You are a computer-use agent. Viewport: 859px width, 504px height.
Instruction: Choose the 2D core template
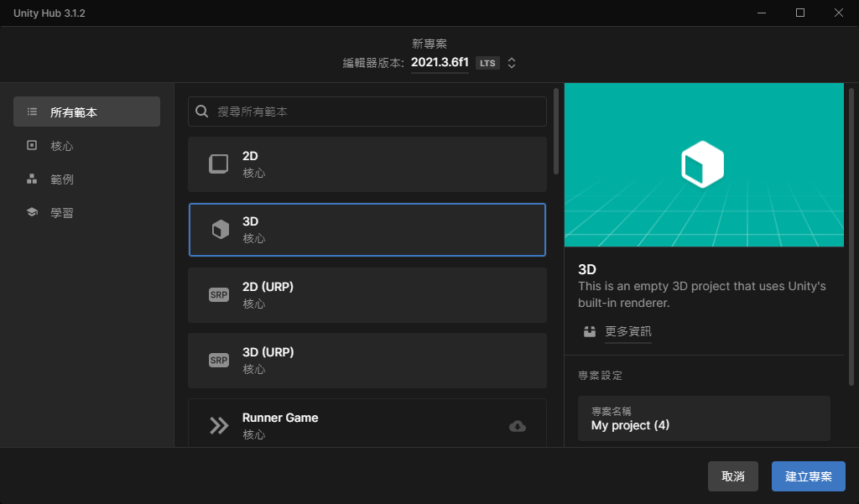click(367, 164)
